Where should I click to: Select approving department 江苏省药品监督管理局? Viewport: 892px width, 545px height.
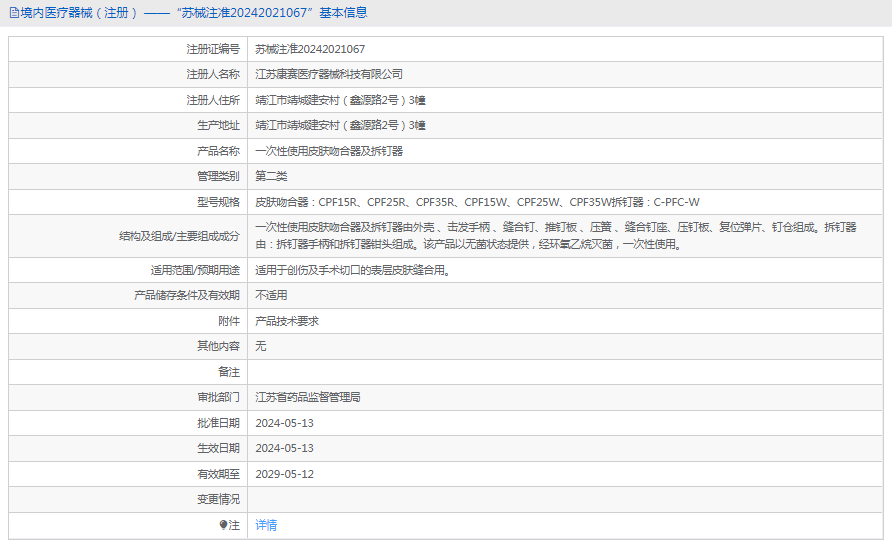(308, 397)
